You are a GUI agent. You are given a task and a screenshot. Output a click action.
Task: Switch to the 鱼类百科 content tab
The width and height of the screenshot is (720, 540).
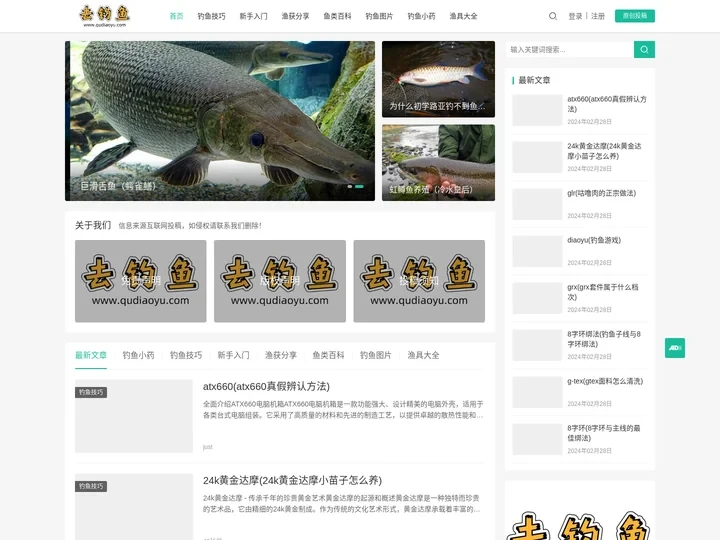click(x=328, y=355)
